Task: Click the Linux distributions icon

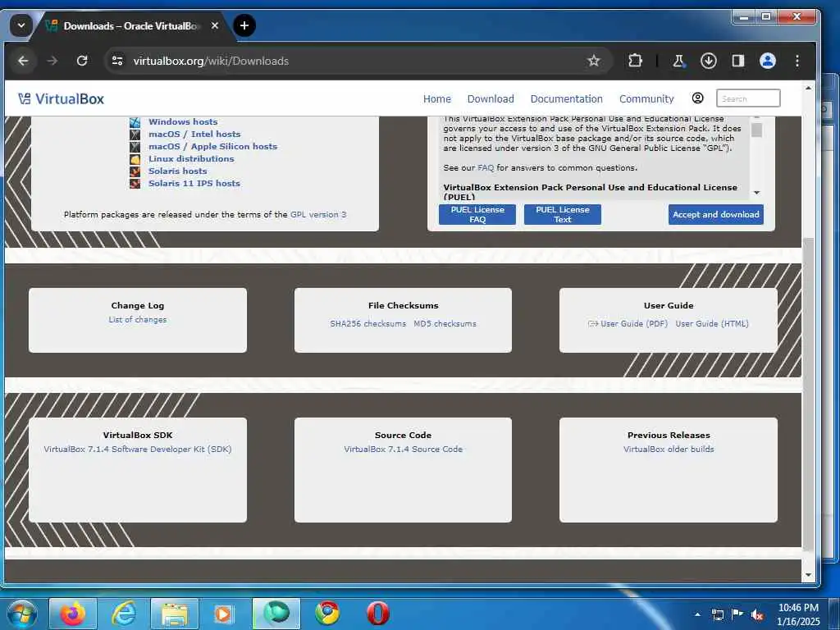Action: pyautogui.click(x=135, y=159)
